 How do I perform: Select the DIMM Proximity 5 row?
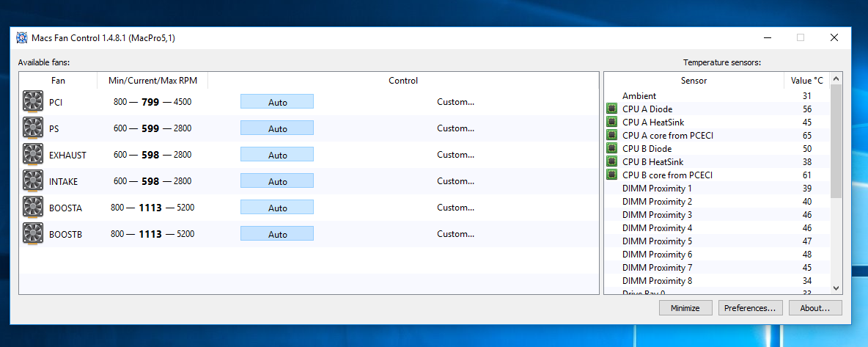pos(718,241)
